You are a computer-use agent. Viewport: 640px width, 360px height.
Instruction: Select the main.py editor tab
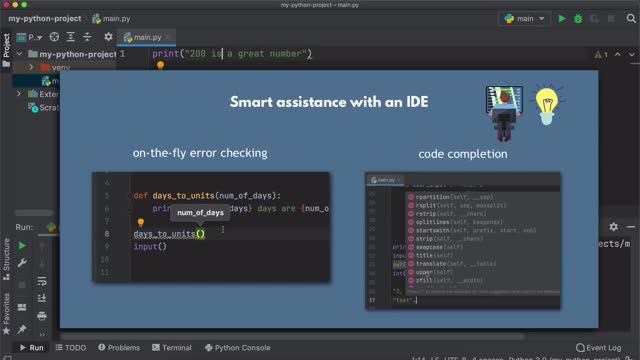click(x=146, y=37)
